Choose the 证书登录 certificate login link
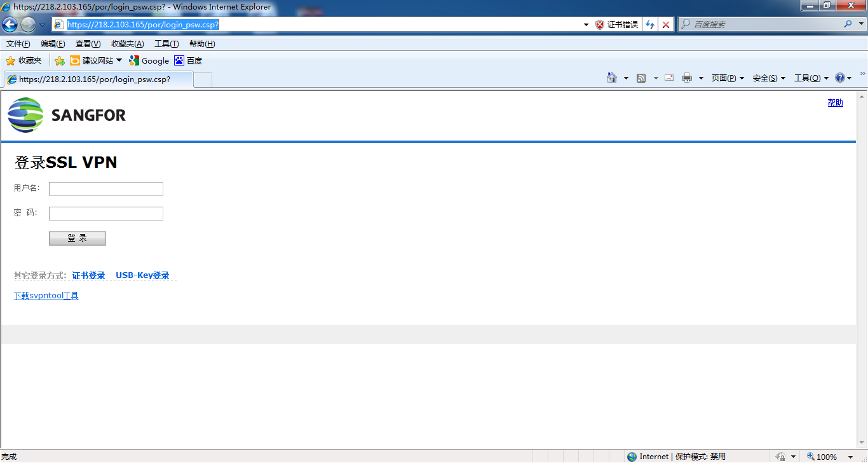868x463 pixels. coord(88,275)
